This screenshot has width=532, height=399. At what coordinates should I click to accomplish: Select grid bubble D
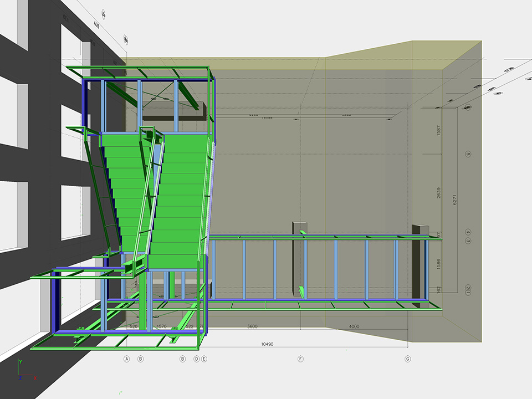click(196, 359)
